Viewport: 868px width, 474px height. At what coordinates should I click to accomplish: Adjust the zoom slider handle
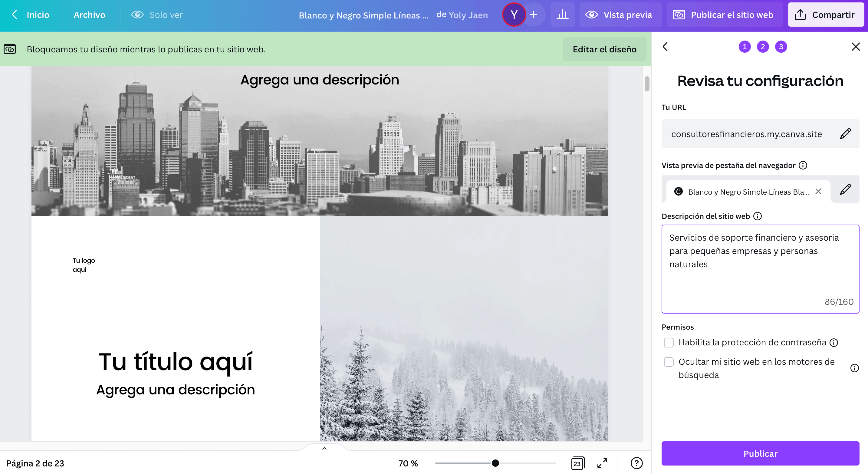(495, 463)
